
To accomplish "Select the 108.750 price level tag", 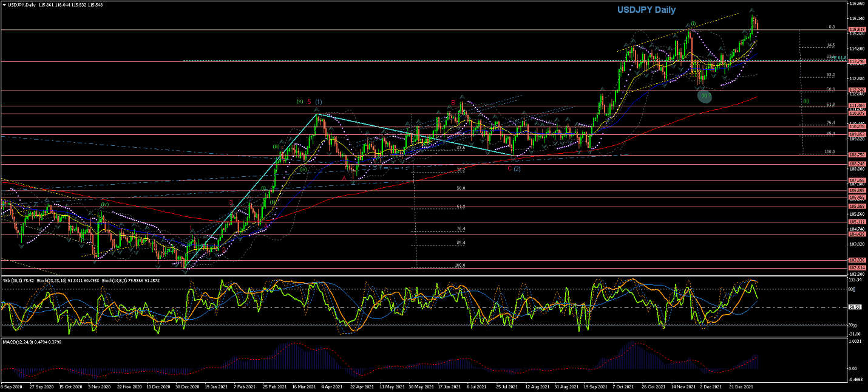I will (857, 155).
